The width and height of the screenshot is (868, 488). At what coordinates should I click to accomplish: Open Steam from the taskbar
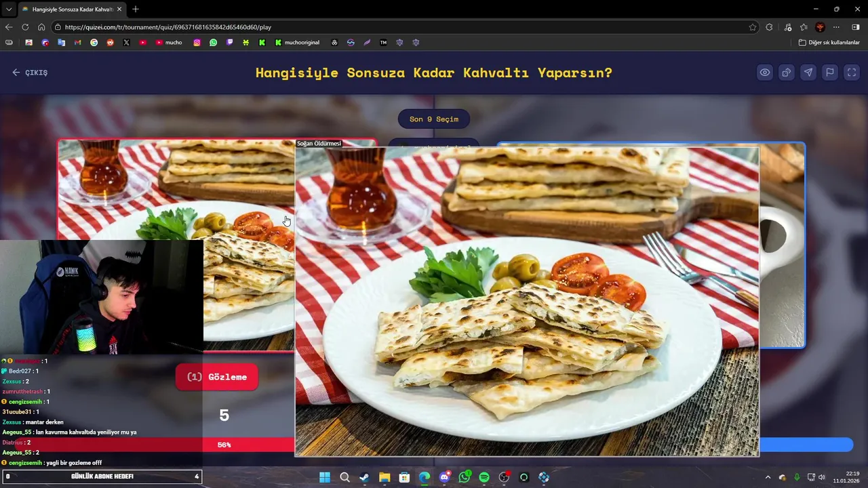(364, 477)
